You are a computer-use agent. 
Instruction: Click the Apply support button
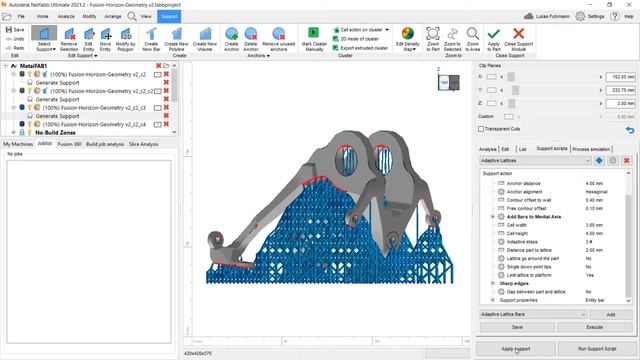516,349
